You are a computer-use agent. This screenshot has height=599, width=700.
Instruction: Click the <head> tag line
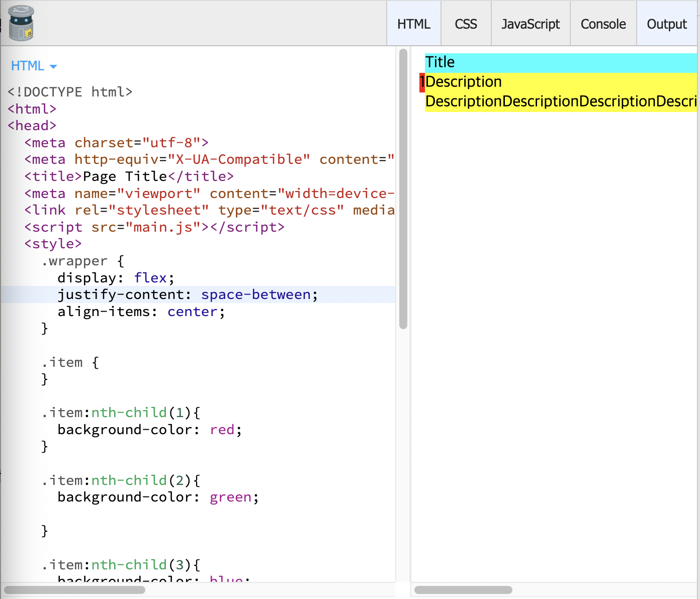[x=32, y=126]
